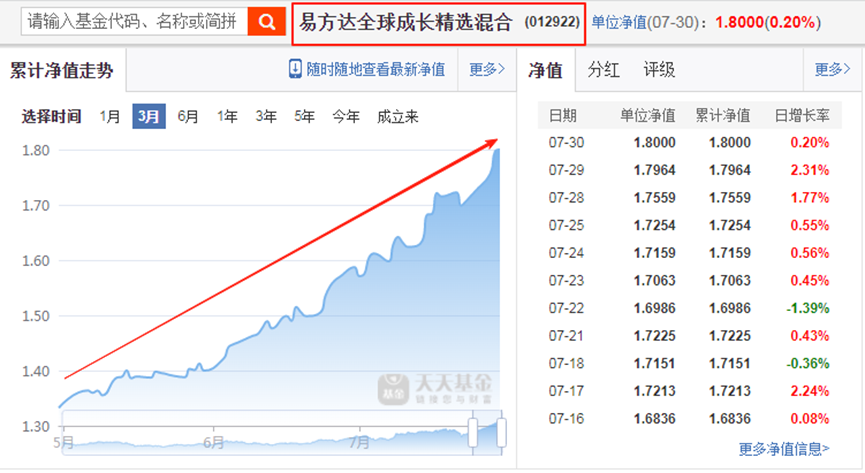865x473 pixels.
Task: Click the 1.80 label on the chart axis
Action: tap(35, 150)
